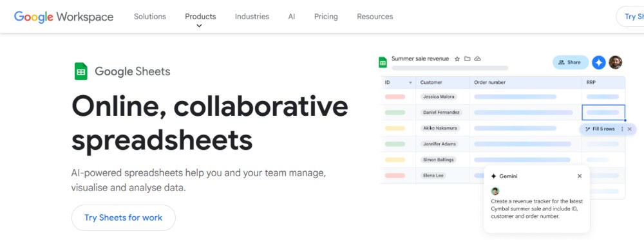Viewport: 644px width, 240px height.
Task: Click the move to folder icon
Action: tap(467, 59)
